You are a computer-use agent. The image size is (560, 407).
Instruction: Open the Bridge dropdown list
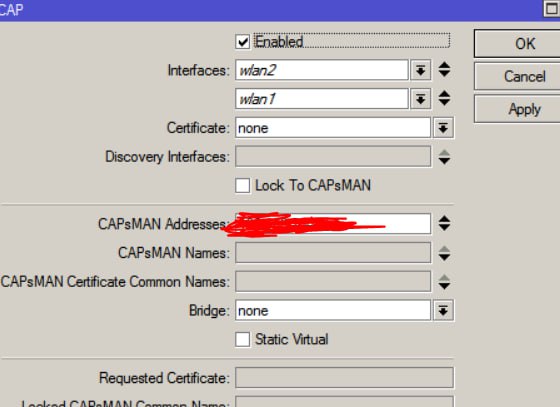443,311
